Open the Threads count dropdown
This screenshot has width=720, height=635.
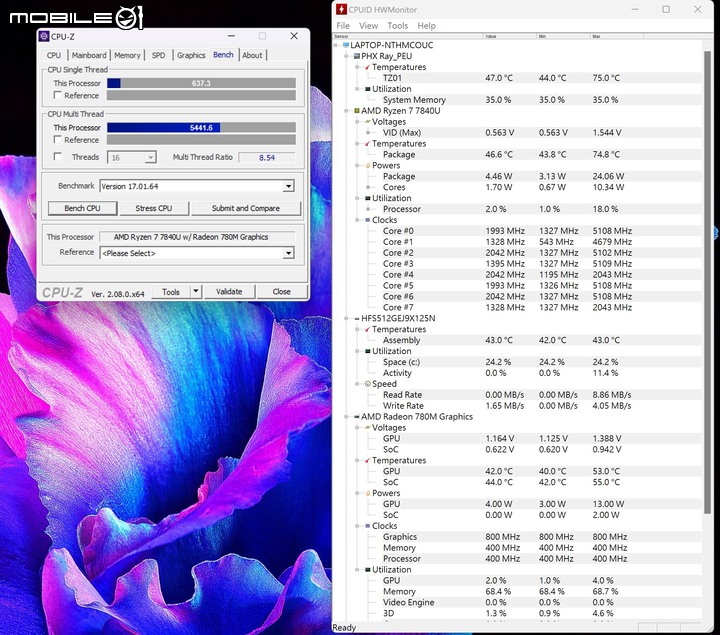coord(150,157)
